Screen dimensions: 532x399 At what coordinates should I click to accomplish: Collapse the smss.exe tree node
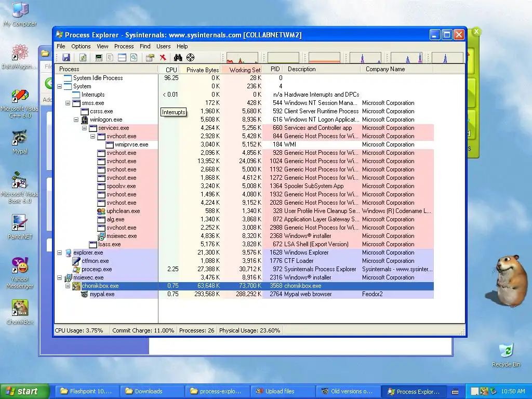(68, 103)
